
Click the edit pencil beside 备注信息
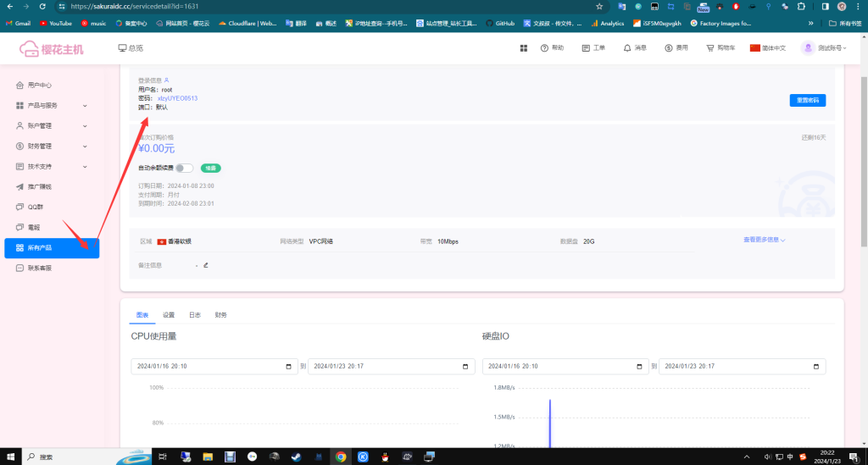pyautogui.click(x=205, y=265)
